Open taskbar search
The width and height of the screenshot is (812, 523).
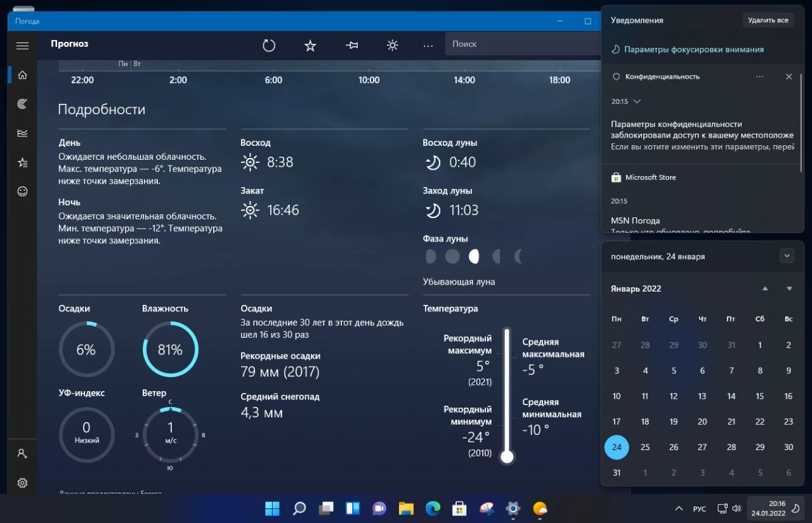[x=299, y=508]
